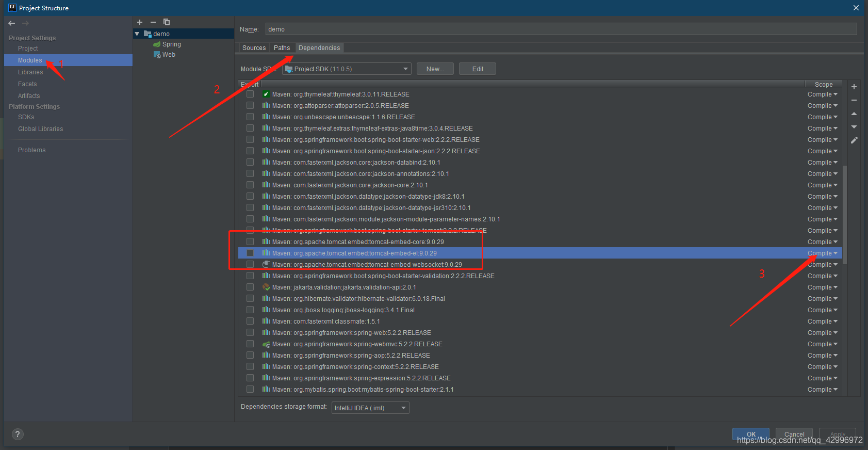868x450 pixels.
Task: Copy the module with the duplicate icon
Action: (167, 22)
